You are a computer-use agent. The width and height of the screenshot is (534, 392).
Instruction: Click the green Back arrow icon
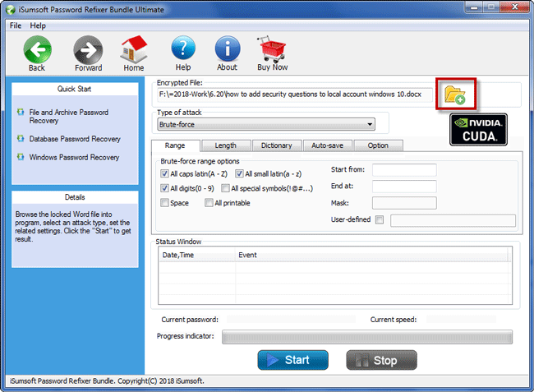coord(37,49)
